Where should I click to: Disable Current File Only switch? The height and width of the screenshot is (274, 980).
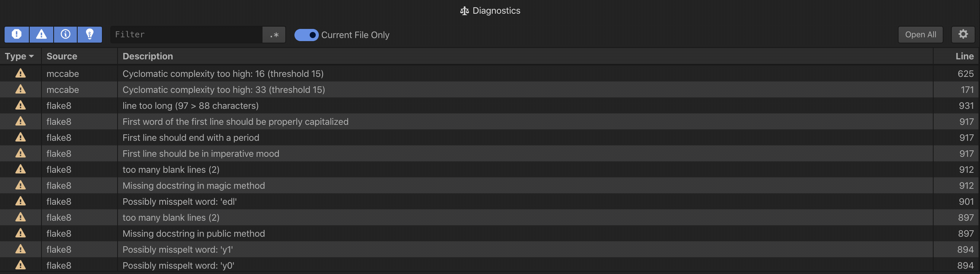click(x=306, y=35)
